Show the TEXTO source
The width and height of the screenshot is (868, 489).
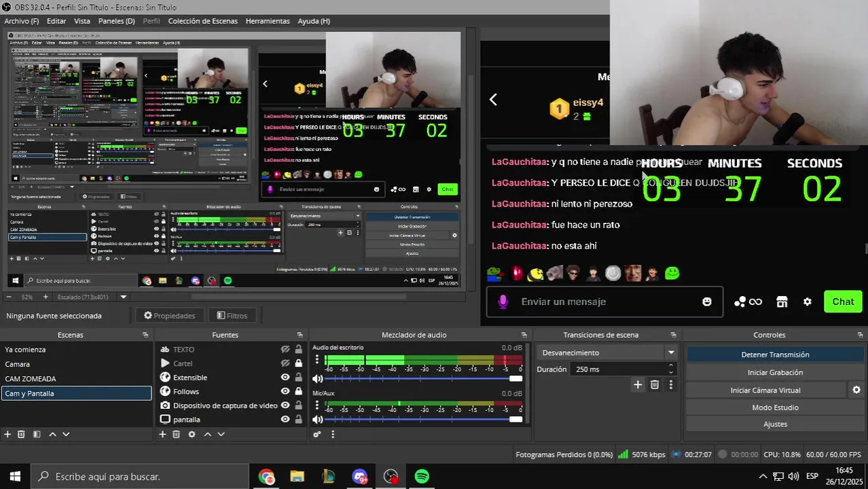[285, 349]
